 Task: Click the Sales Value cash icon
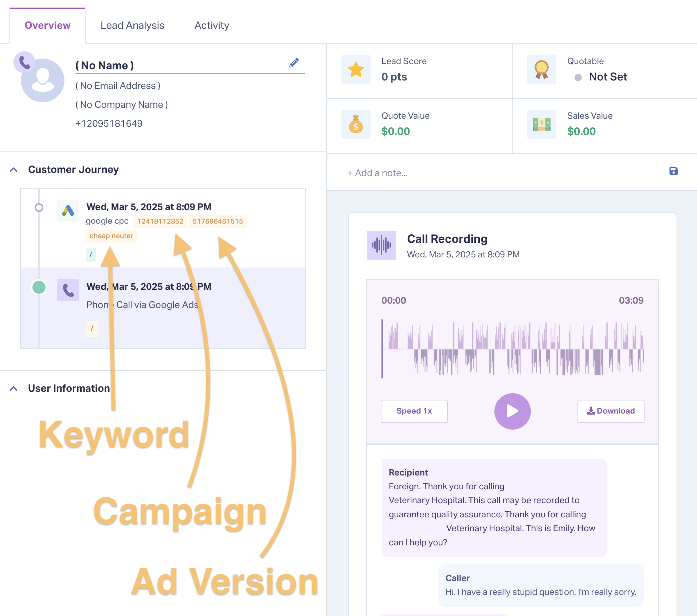click(x=542, y=124)
